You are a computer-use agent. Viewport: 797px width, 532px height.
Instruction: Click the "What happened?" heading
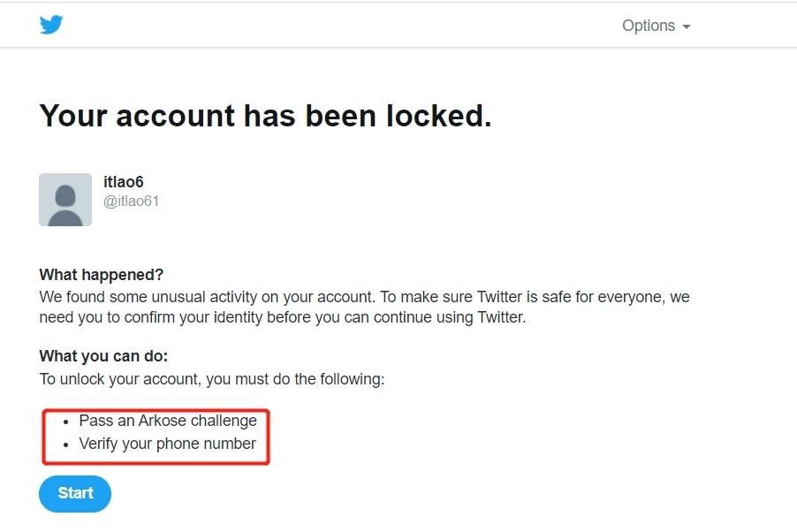pos(102,275)
